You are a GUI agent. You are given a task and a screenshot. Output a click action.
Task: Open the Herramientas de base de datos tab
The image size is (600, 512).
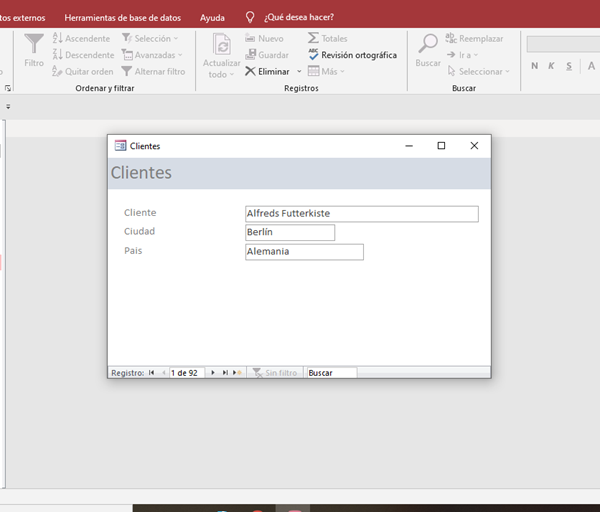tap(123, 17)
